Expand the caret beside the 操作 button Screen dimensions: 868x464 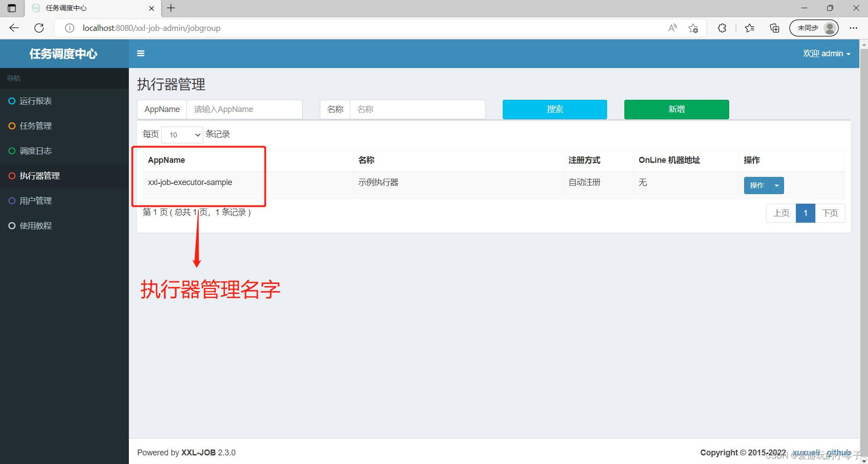[777, 186]
